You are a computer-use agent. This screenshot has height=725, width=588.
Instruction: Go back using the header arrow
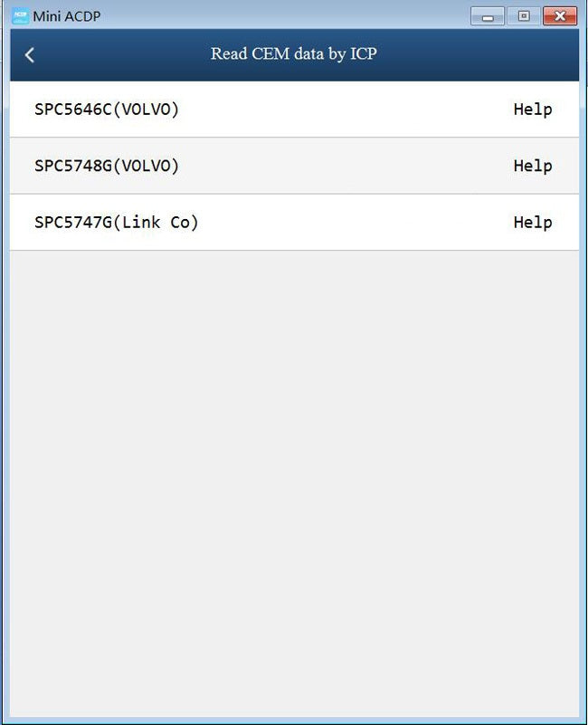(30, 55)
